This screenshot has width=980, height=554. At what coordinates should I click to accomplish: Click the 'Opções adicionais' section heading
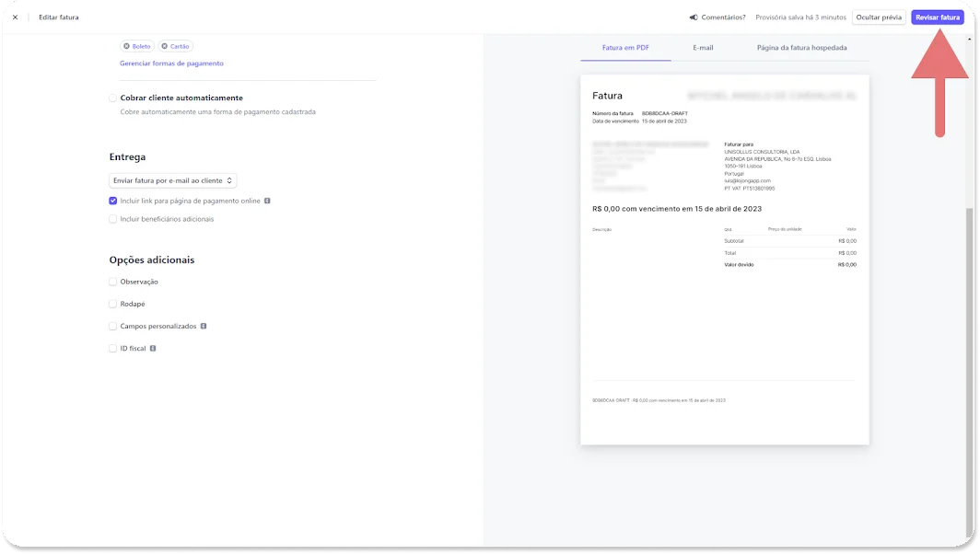click(152, 260)
